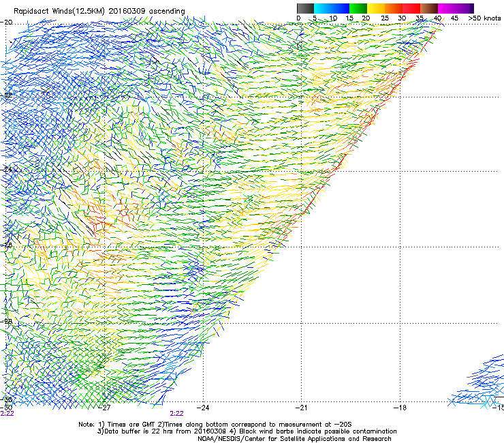
Task: Click the "-27" longitude axis label
Action: pyautogui.click(x=105, y=408)
